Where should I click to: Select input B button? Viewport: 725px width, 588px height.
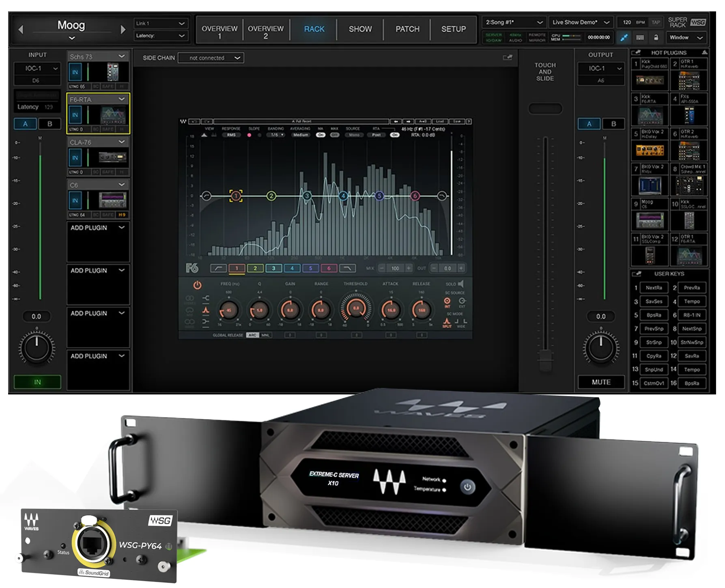point(49,124)
